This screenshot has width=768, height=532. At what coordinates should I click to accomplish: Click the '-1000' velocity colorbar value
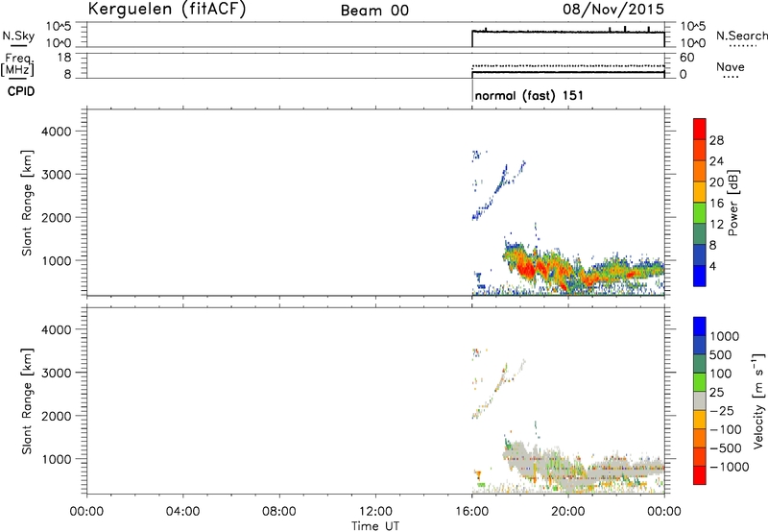click(x=729, y=467)
